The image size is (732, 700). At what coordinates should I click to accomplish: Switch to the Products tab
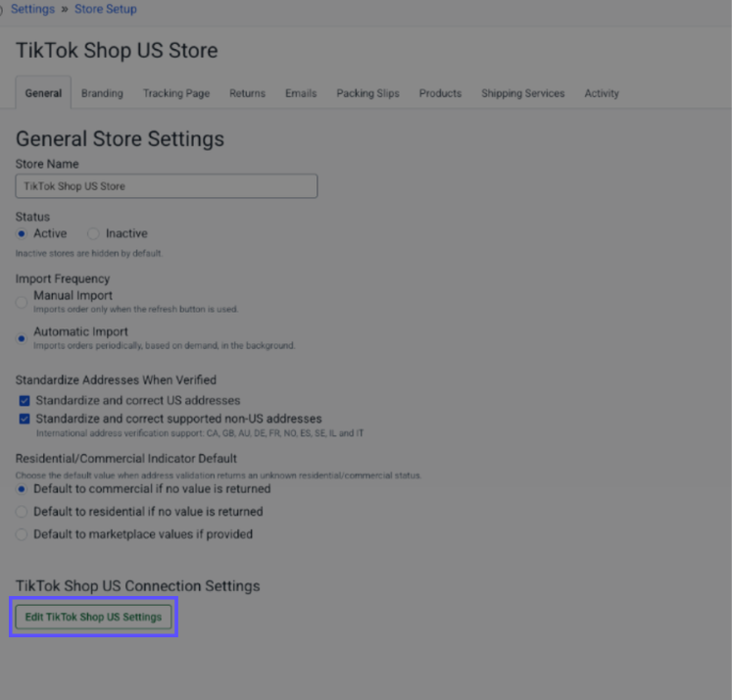click(440, 93)
